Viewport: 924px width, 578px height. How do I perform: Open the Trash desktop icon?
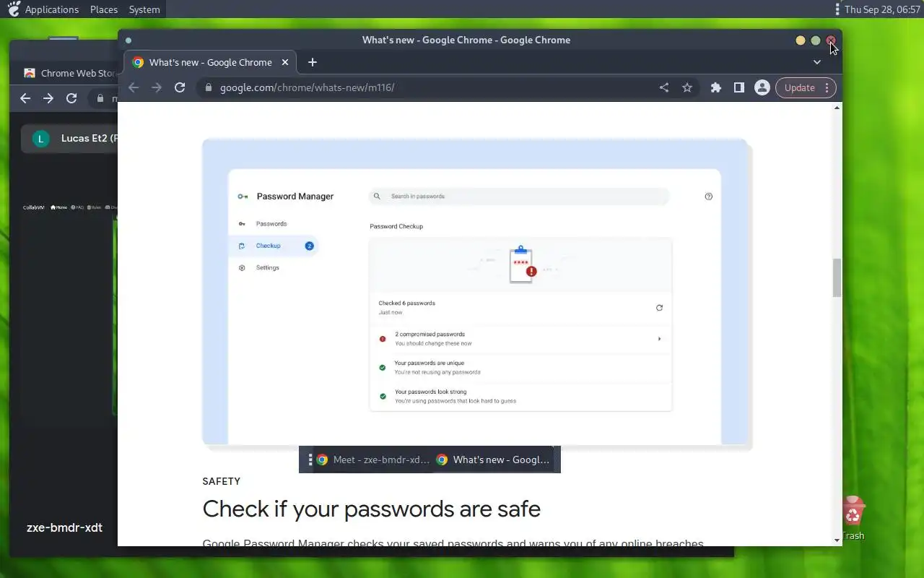[853, 518]
